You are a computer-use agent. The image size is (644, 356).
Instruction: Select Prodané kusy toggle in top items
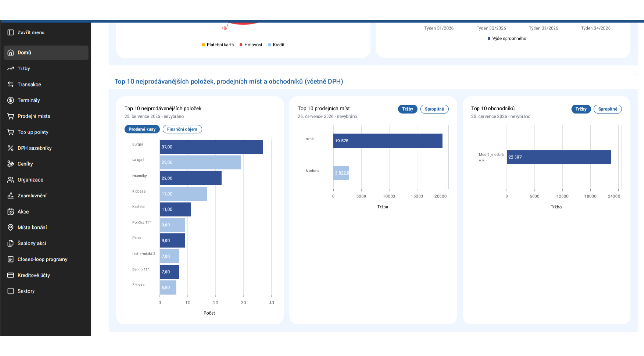[142, 129]
